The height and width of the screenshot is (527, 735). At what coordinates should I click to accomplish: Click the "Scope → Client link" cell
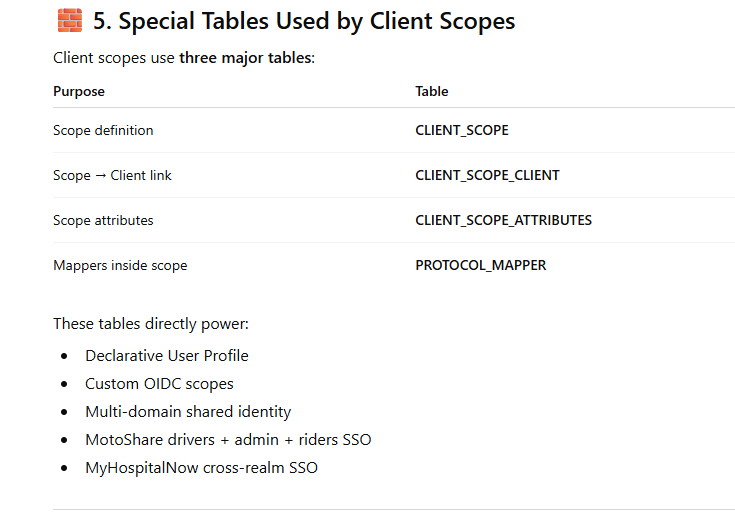[x=112, y=175]
